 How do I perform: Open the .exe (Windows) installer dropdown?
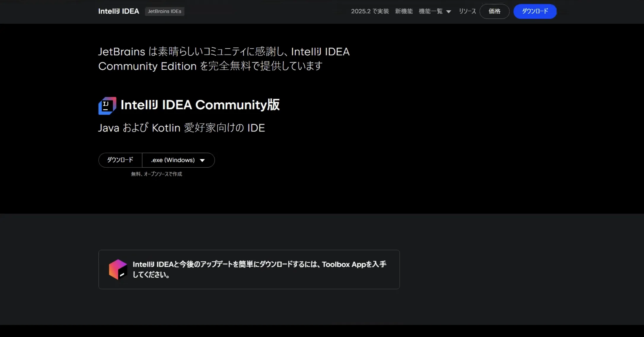[178, 160]
